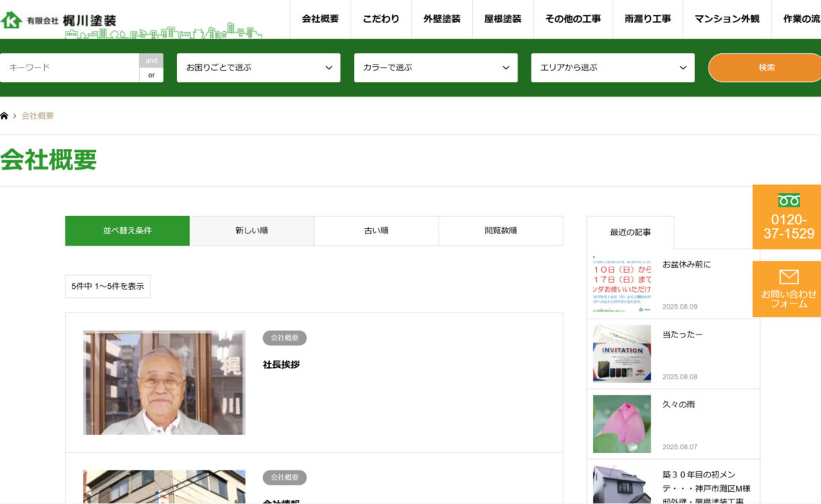This screenshot has width=821, height=504.
Task: Sort articles by 古い順
Action: (x=376, y=231)
